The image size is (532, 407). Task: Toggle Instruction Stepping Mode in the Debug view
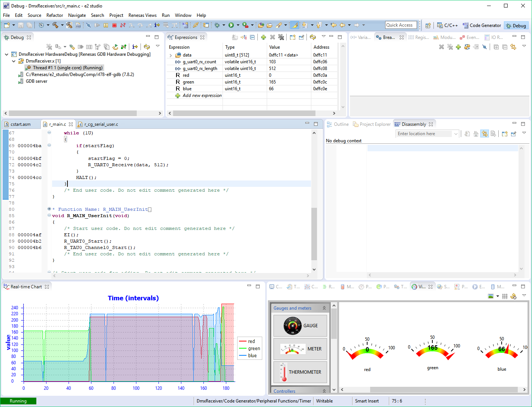(x=135, y=47)
